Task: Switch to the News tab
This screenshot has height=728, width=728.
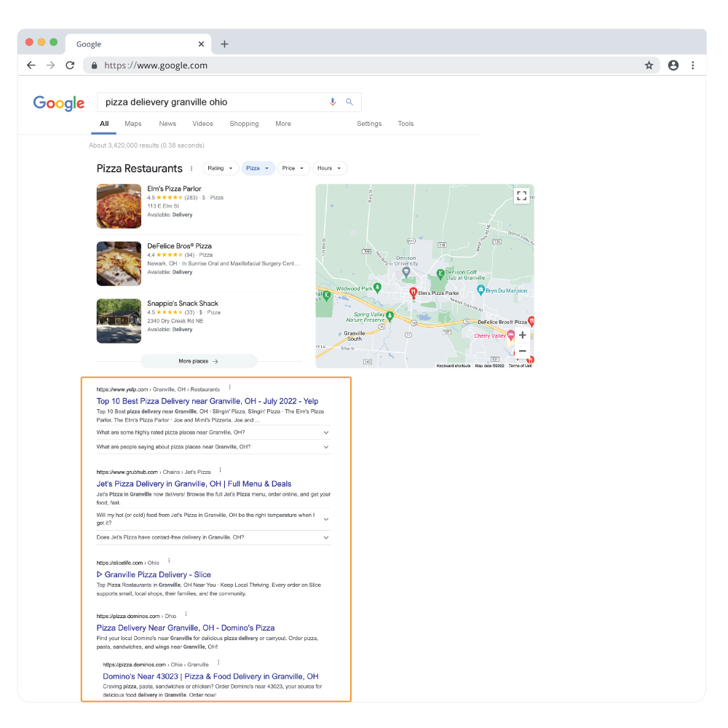Action: (x=167, y=124)
